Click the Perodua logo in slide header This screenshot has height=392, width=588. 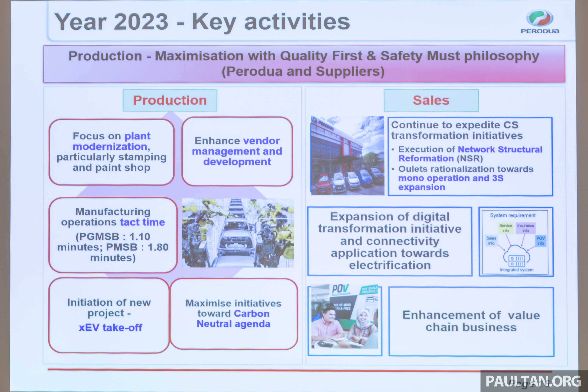[540, 22]
